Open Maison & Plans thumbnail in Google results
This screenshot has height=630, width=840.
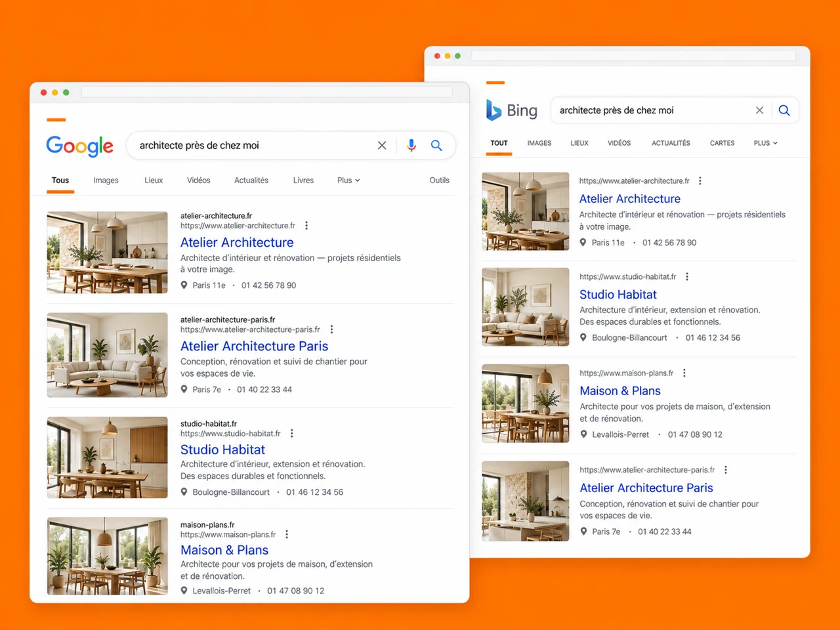(x=108, y=556)
